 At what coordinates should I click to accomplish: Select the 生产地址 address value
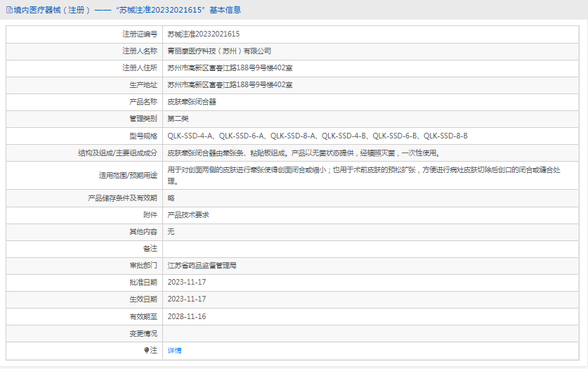pos(230,85)
